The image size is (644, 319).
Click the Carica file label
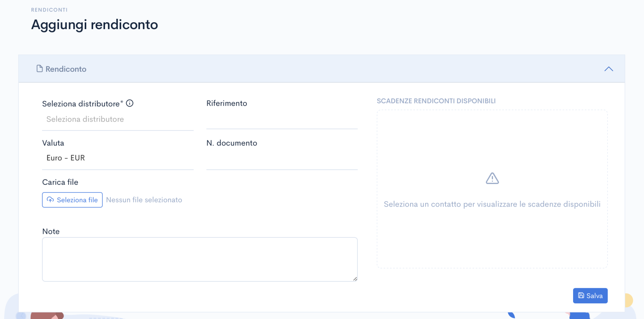tap(60, 182)
